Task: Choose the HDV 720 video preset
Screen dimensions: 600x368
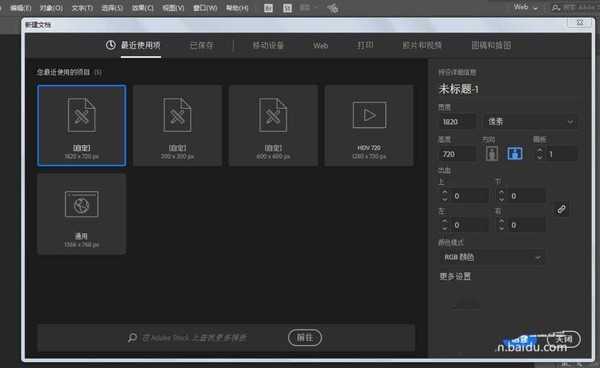Action: click(369, 125)
